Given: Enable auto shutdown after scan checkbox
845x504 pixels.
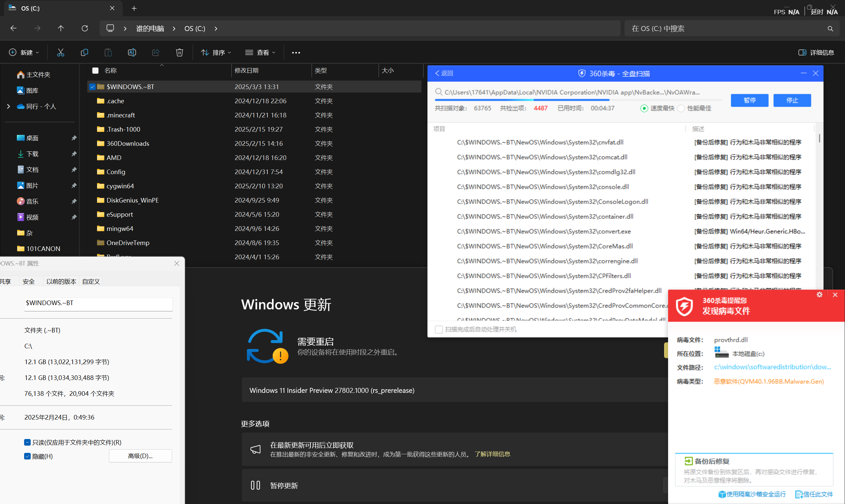Looking at the screenshot, I should [439, 330].
